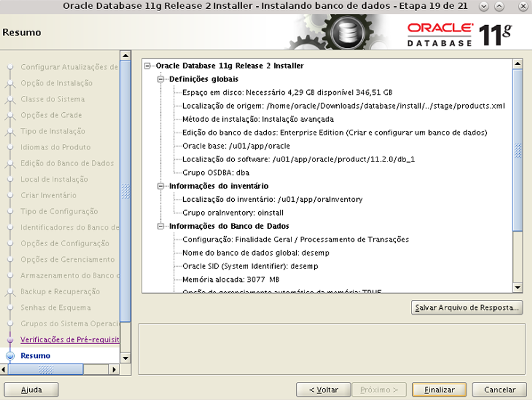Click the sidebar vertical scrollbar thumb
This screenshot has width=532, height=400.
pos(125,191)
